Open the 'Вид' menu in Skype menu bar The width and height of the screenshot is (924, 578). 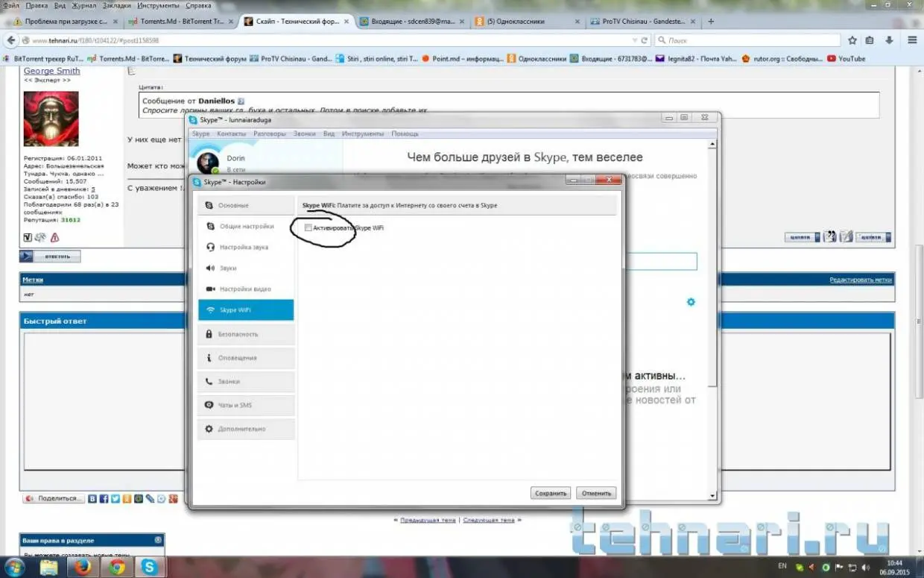tap(329, 133)
